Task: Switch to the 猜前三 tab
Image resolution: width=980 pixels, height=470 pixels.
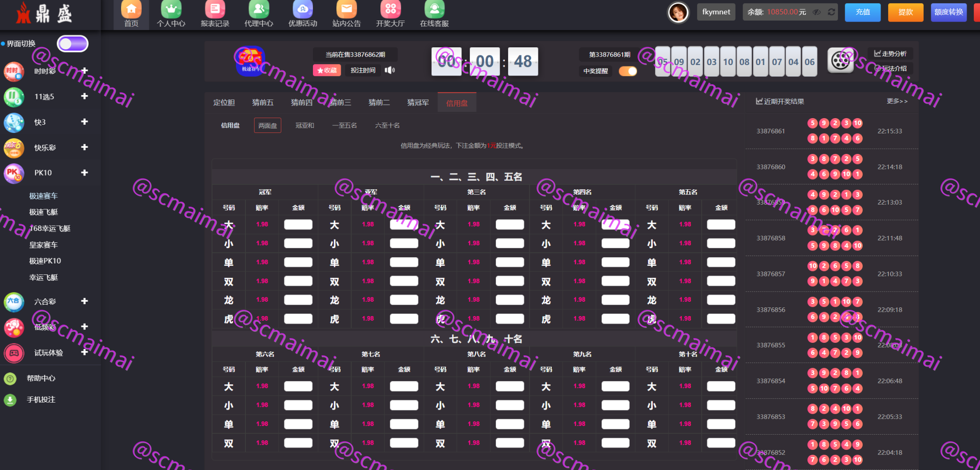Action: tap(340, 103)
